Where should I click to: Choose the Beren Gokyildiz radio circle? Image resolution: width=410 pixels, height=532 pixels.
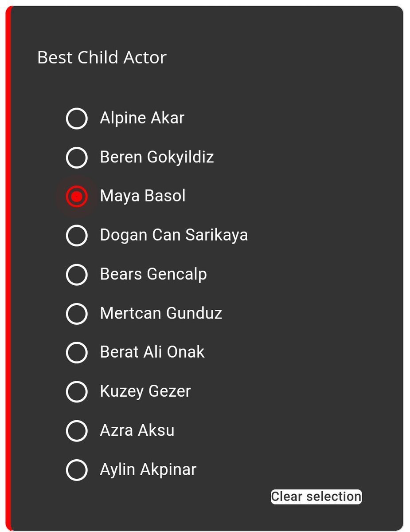click(77, 158)
